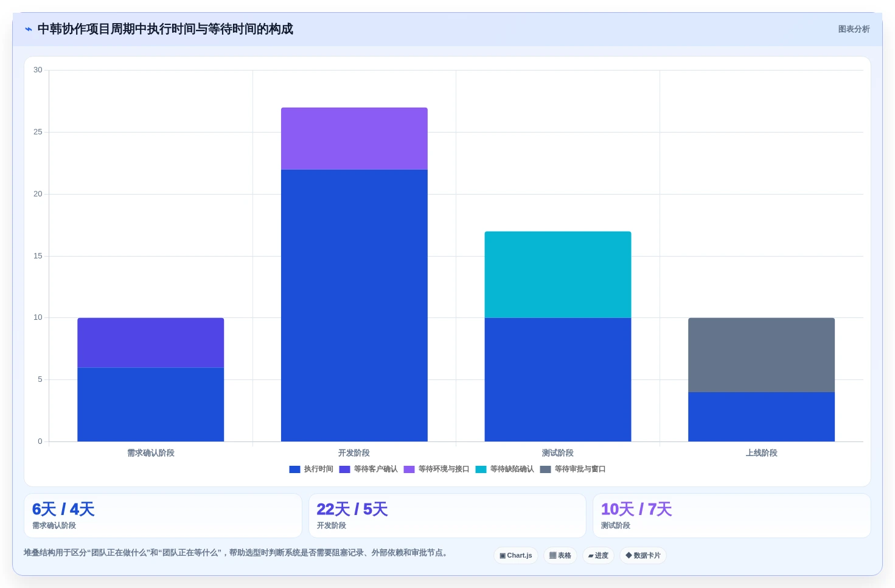Click the blue 执行时间 bar in 上线阶段
This screenshot has height=588, width=895.
click(x=761, y=417)
